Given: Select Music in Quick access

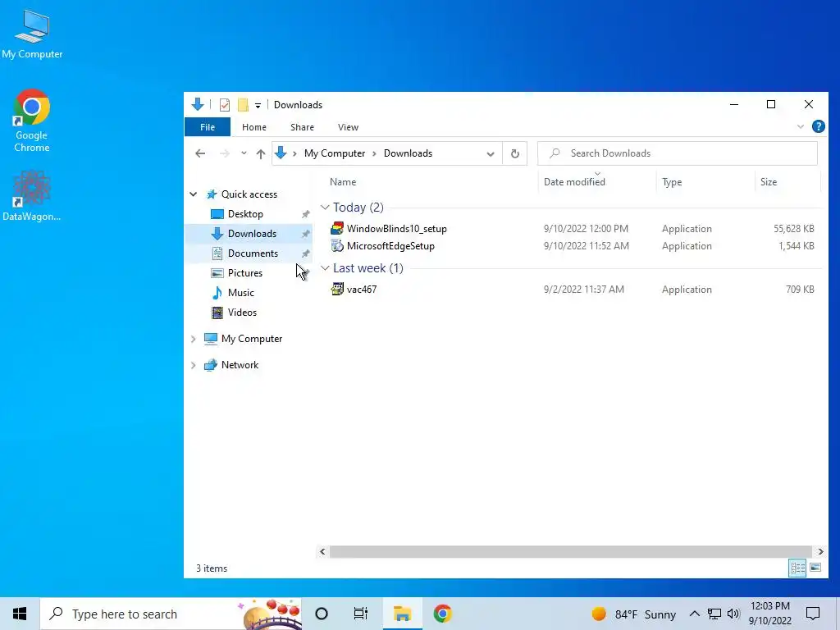Looking at the screenshot, I should point(240,293).
